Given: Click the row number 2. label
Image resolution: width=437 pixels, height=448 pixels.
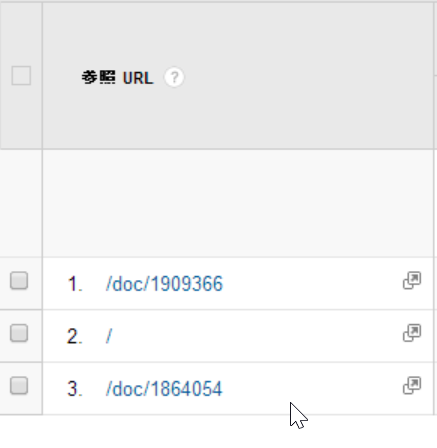Looking at the screenshot, I should [75, 336].
